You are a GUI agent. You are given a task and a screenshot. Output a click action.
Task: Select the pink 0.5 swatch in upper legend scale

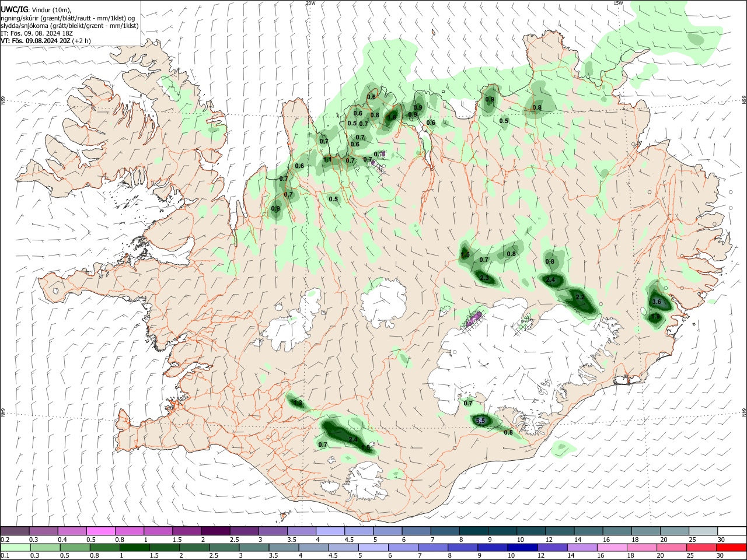pos(100,531)
